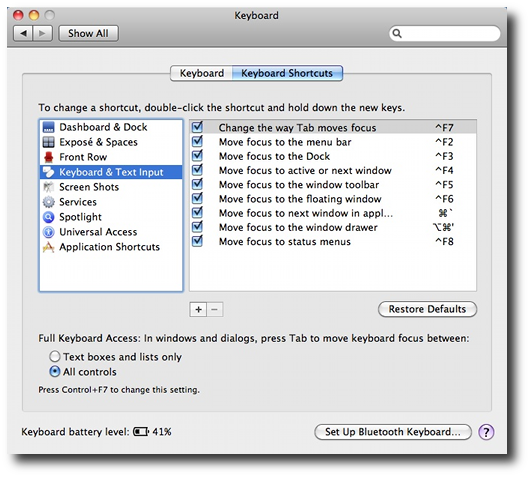Click the Screen Shots category icon
The height and width of the screenshot is (477, 530).
click(x=48, y=187)
